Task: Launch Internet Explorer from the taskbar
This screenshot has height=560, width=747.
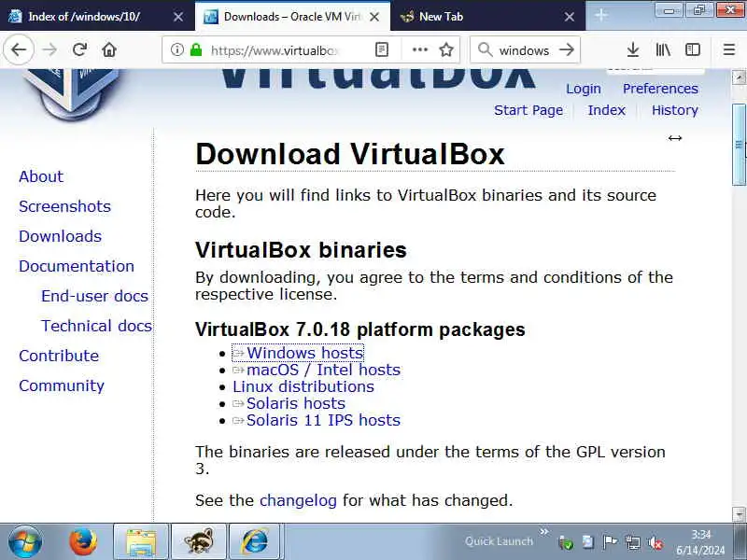Action: [x=256, y=541]
